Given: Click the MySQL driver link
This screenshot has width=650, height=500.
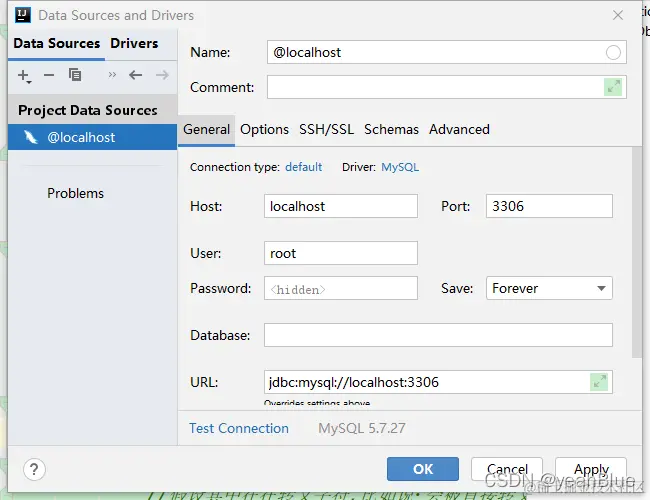Looking at the screenshot, I should coord(400,167).
